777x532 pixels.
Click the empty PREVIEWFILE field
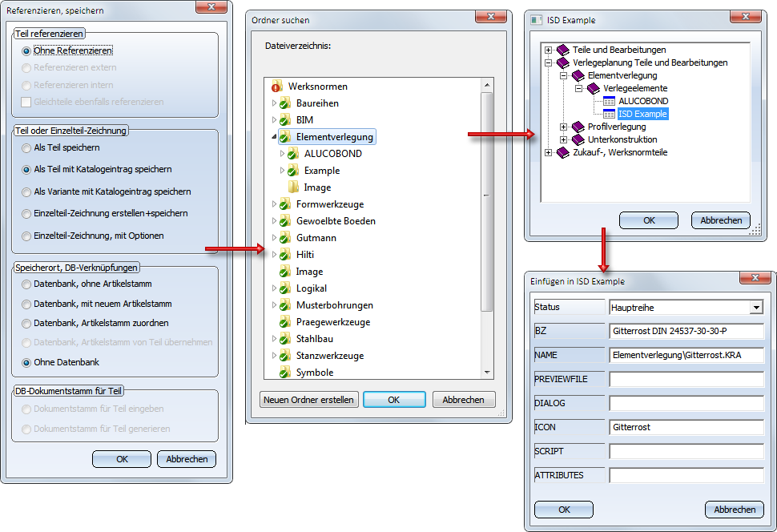click(686, 379)
